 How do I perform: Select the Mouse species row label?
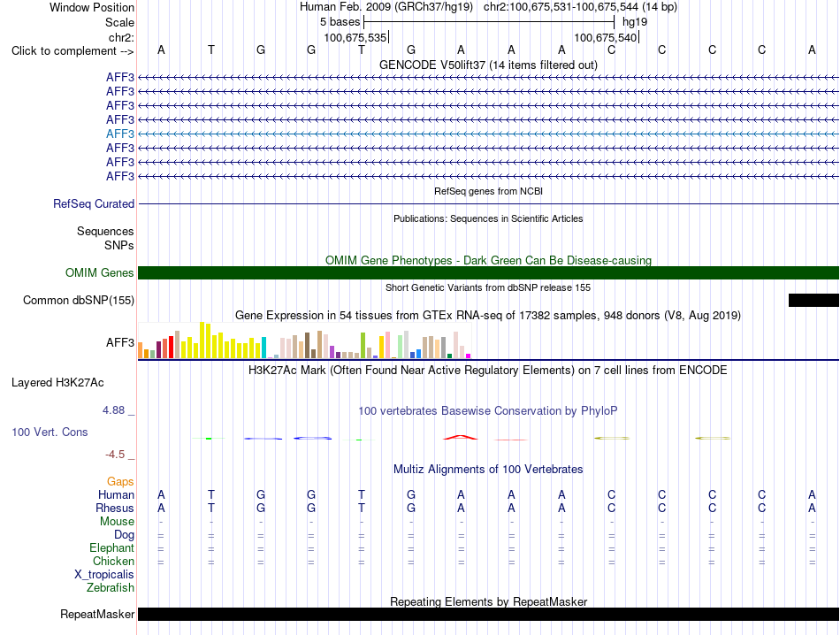117,522
